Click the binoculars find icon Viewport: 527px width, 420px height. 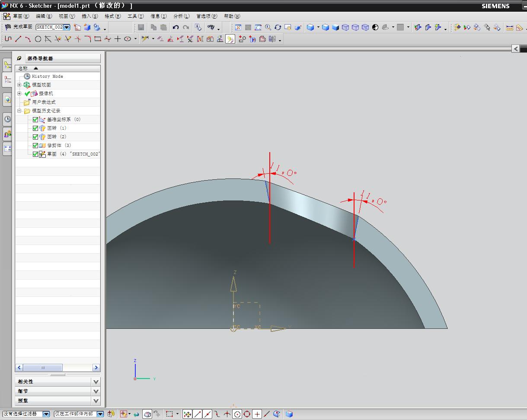tap(211, 27)
